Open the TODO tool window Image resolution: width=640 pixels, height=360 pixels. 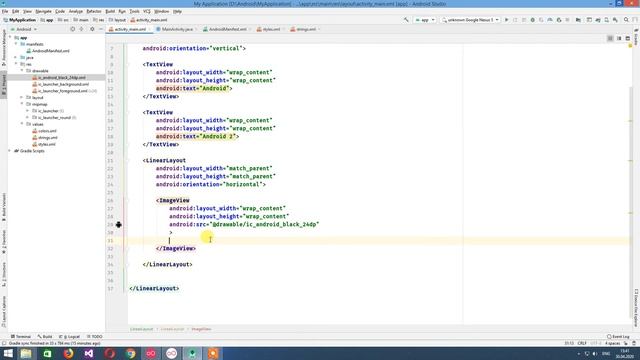point(95,337)
